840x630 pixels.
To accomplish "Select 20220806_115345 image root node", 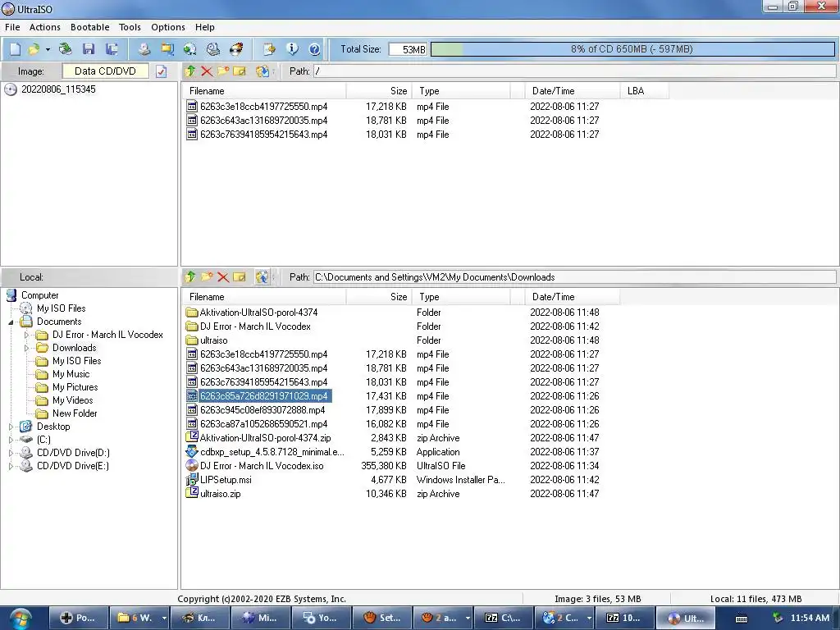I will 58,89.
